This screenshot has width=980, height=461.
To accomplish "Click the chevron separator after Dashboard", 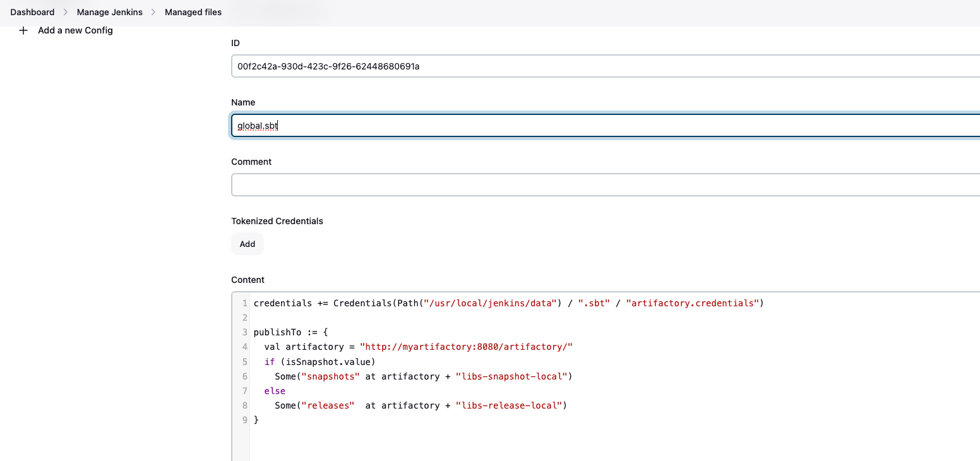I will (66, 12).
